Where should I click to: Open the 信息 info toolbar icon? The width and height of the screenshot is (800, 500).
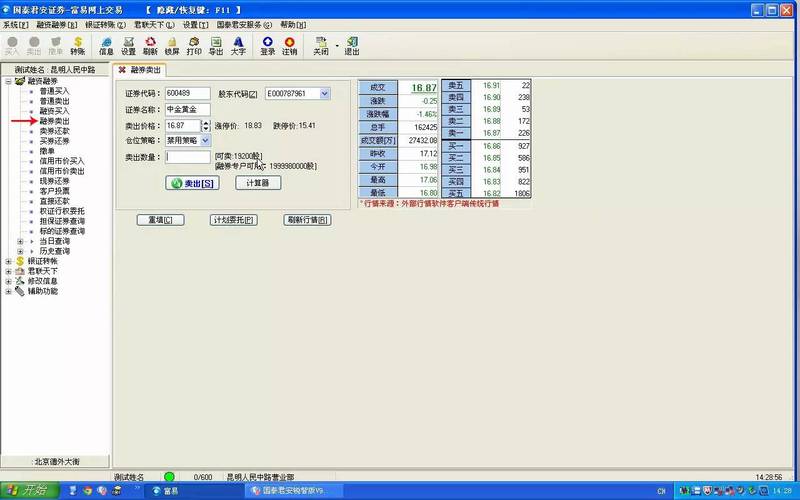(106, 46)
